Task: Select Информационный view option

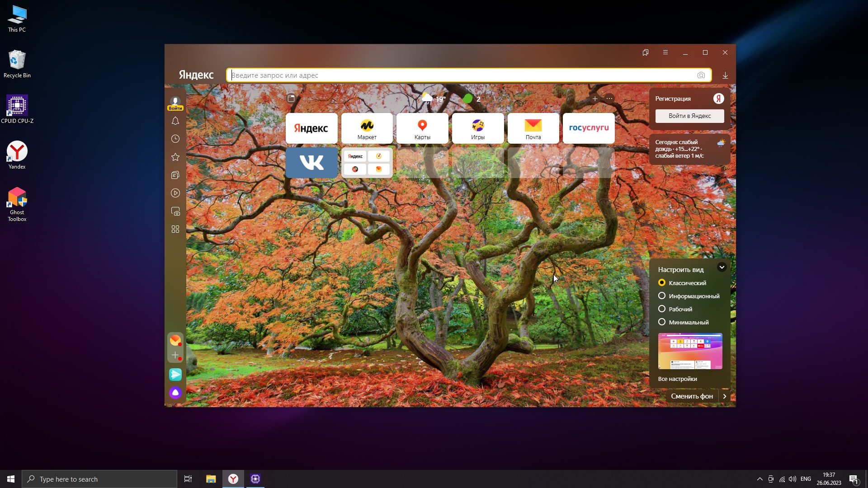Action: click(662, 296)
